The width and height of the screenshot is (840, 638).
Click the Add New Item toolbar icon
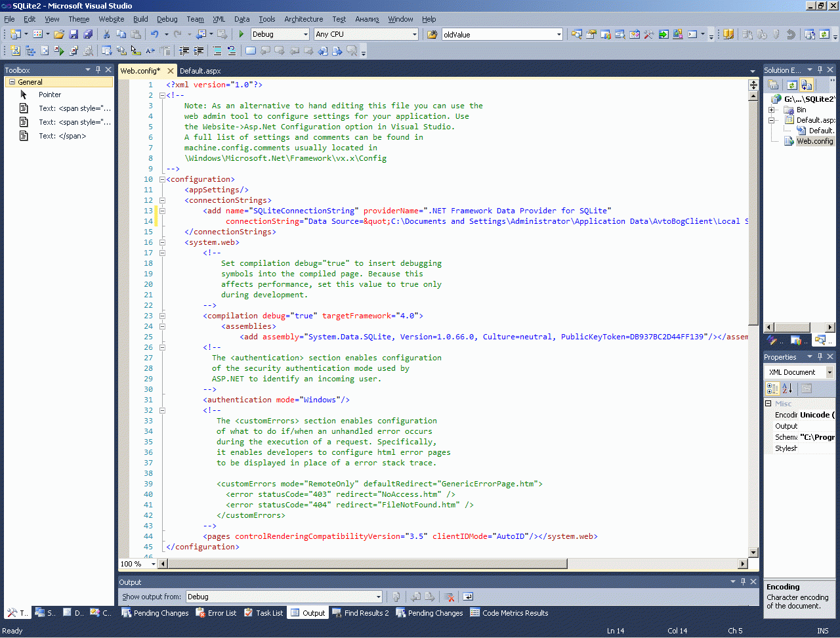37,34
